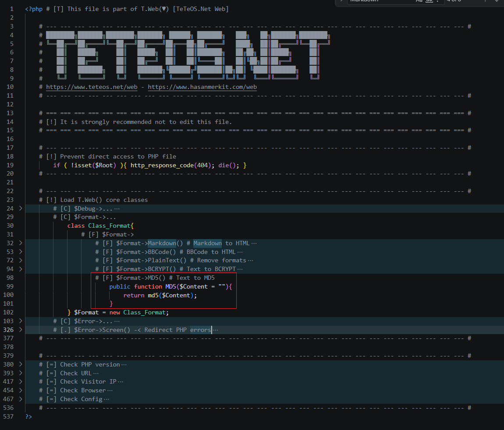Click comment '# [F] $Format->MD5() # Text to MD5'
Image resolution: width=504 pixels, height=430 pixels.
155,278
